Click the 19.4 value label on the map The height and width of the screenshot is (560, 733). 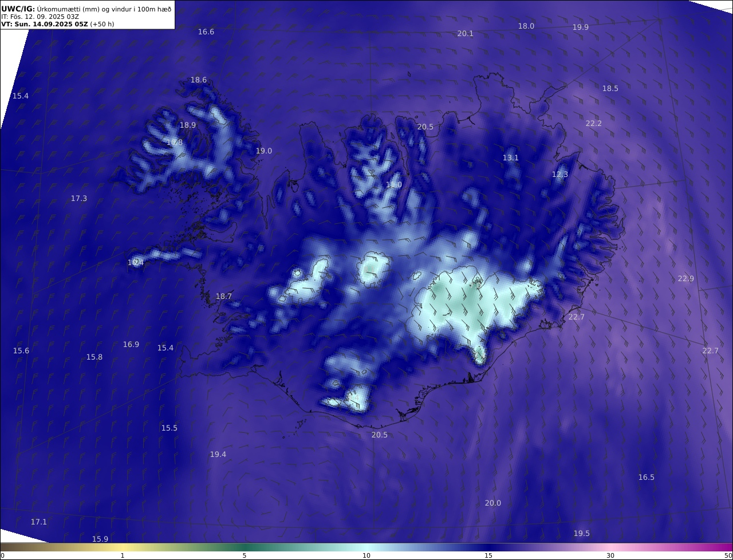click(x=218, y=455)
